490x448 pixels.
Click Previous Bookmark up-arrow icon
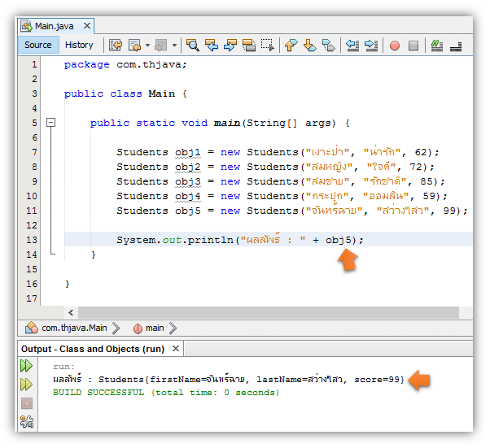pyautogui.click(x=291, y=46)
